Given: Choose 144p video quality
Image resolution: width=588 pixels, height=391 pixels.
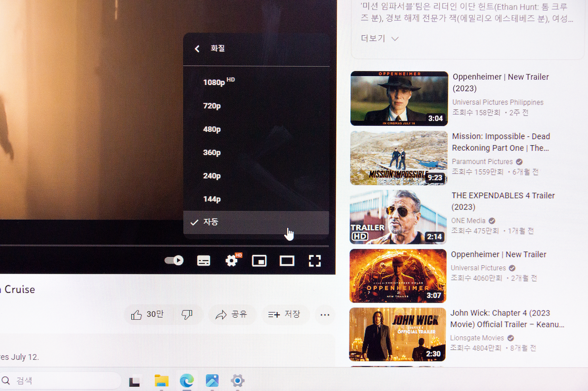Looking at the screenshot, I should coord(212,199).
